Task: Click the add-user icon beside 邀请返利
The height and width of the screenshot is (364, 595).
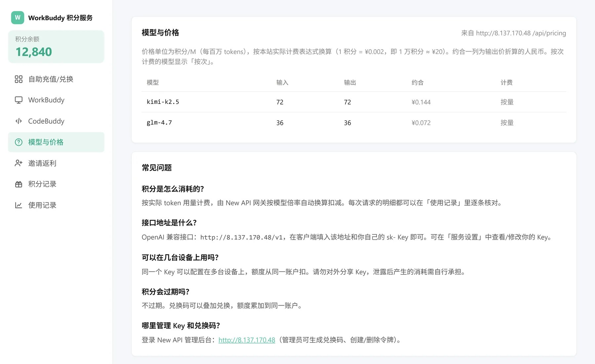Action: 19,163
